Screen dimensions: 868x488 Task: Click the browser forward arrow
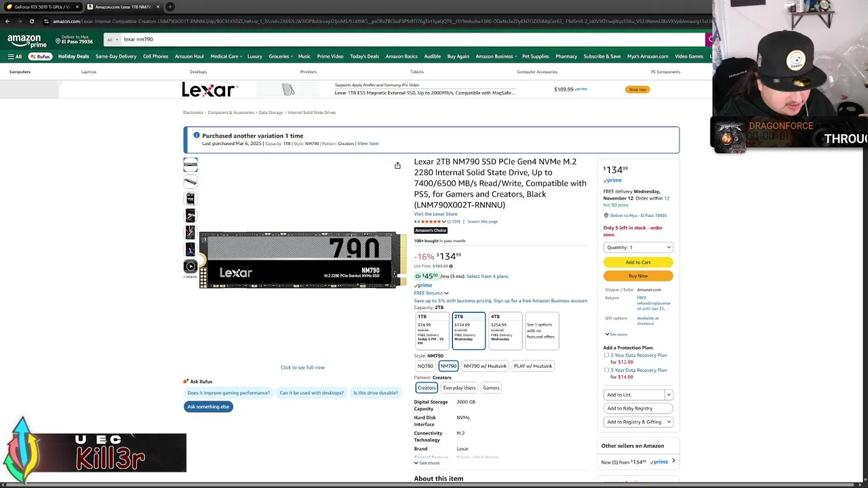tap(19, 21)
